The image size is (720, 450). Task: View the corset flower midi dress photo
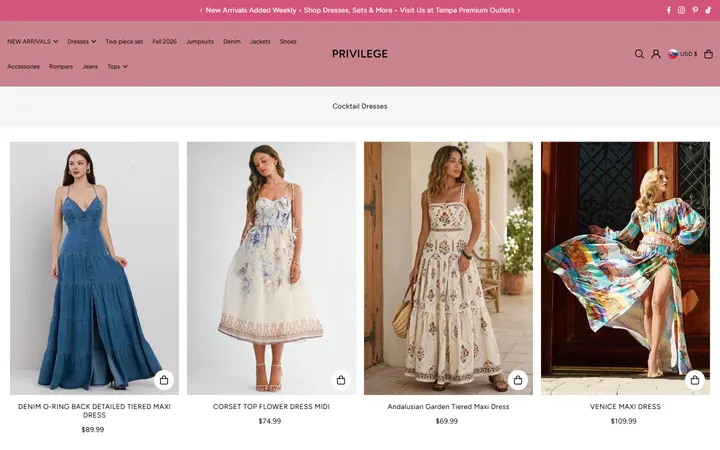[271, 268]
